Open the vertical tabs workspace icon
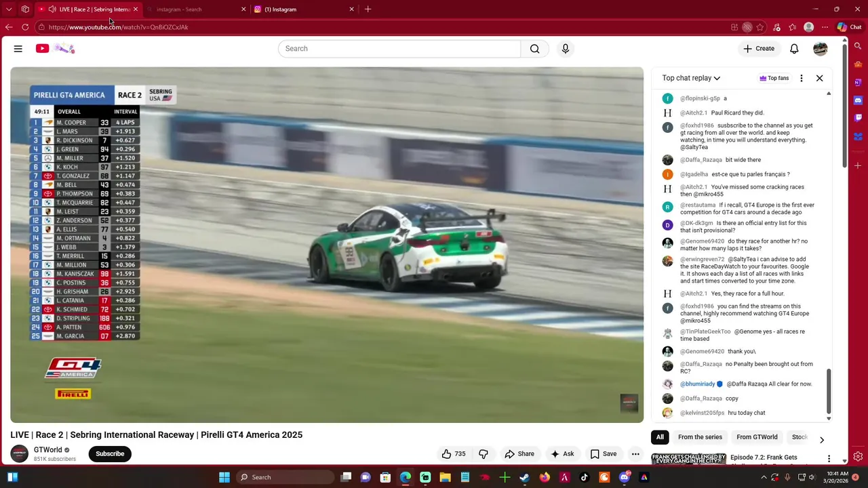868x488 pixels. tap(25, 9)
